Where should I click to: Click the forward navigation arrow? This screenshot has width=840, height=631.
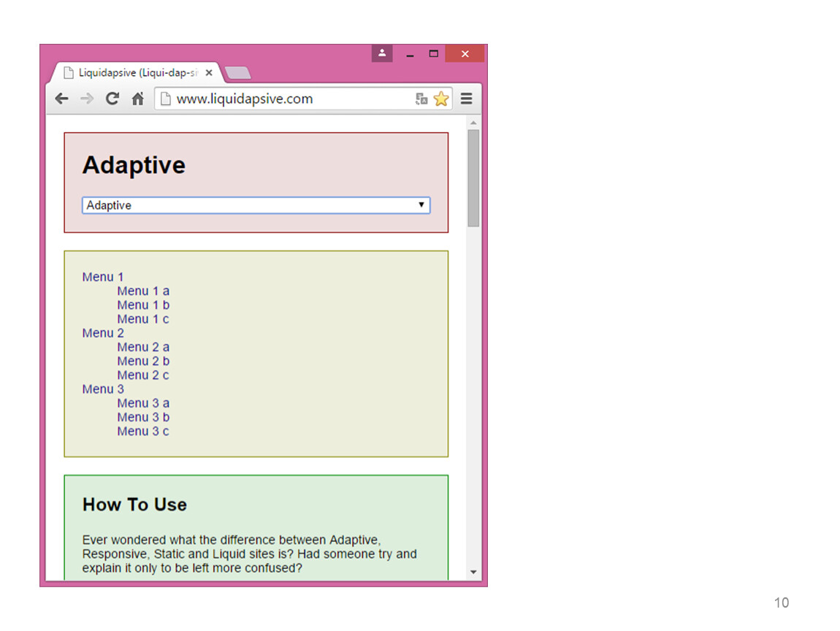pyautogui.click(x=87, y=99)
